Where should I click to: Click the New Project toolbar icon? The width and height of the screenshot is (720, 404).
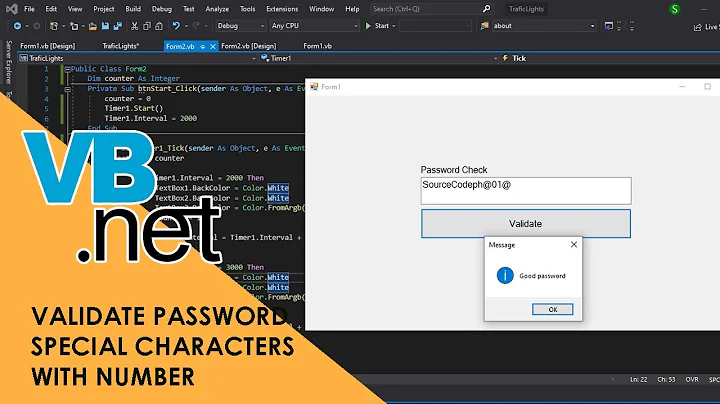(54, 26)
